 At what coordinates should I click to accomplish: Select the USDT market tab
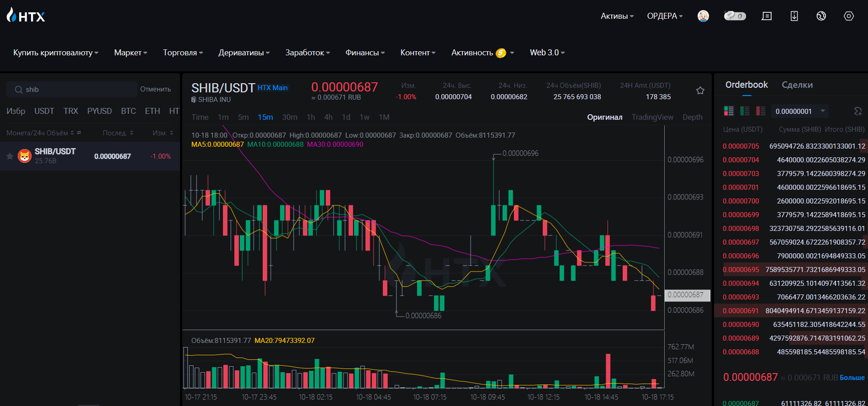click(44, 111)
